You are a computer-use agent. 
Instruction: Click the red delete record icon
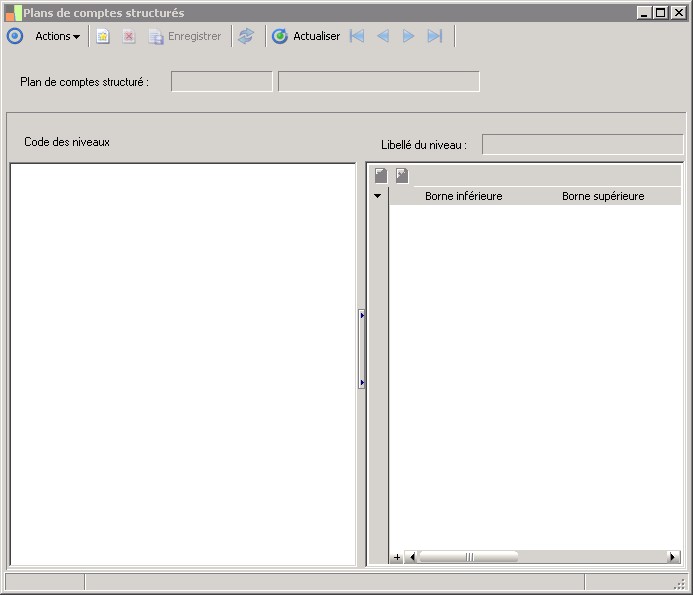coord(129,36)
